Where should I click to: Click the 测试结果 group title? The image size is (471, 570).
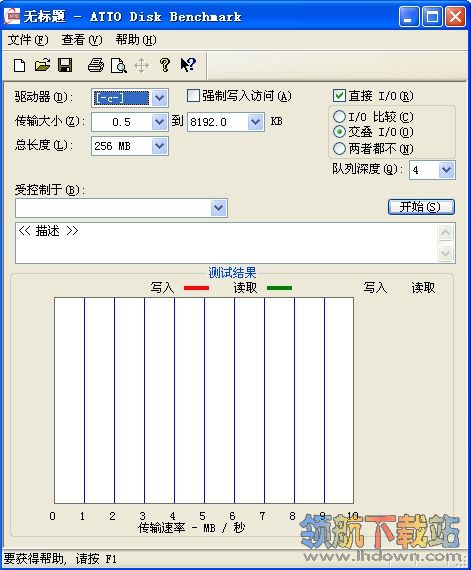point(232,273)
